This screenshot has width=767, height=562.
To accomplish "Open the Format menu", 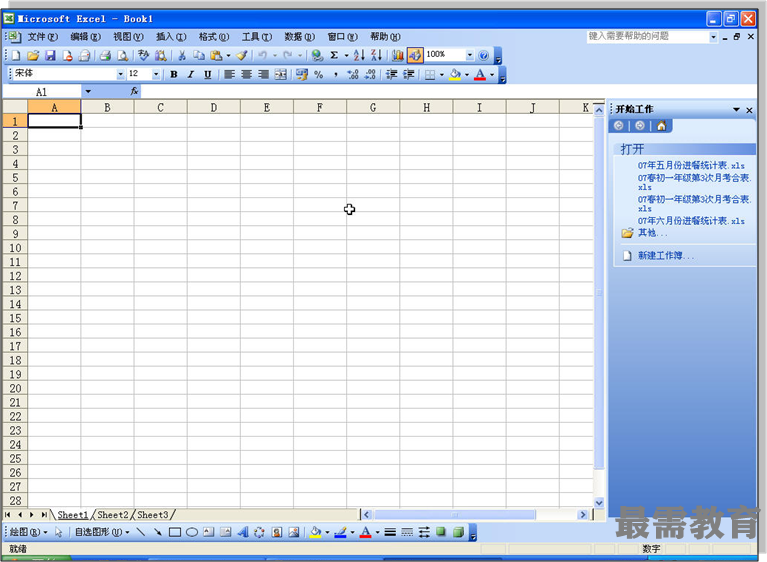I will (x=214, y=37).
